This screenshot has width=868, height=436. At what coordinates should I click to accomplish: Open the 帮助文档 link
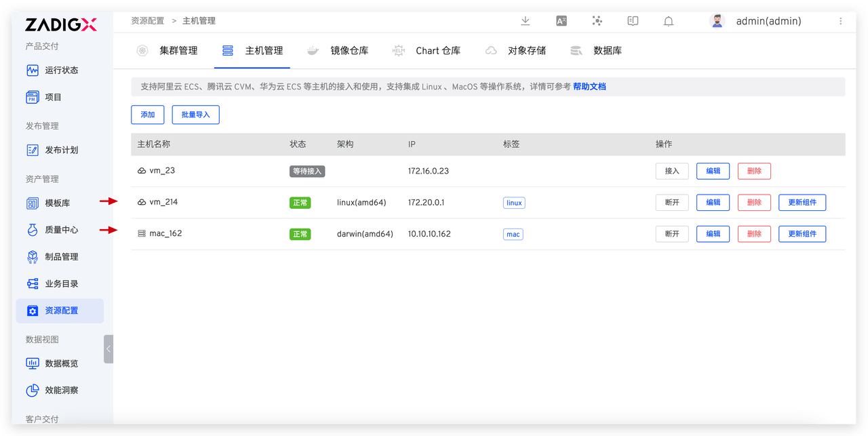click(x=589, y=86)
